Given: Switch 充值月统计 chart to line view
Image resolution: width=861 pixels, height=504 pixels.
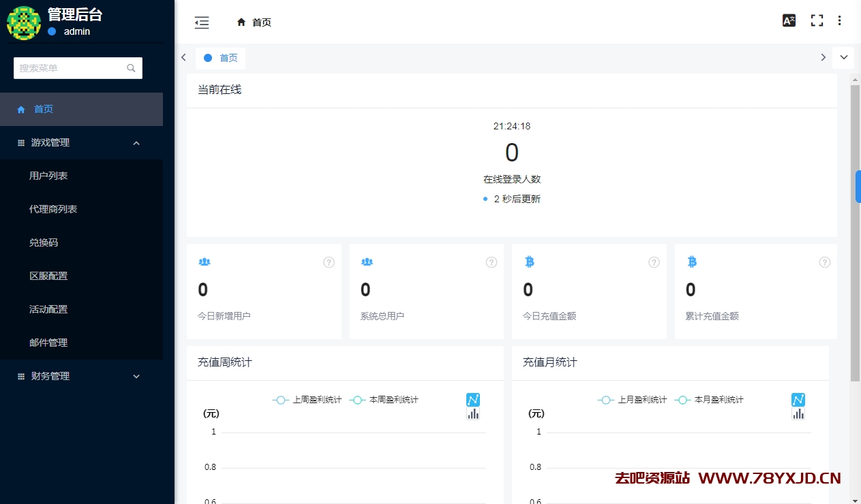Looking at the screenshot, I should coord(798,400).
